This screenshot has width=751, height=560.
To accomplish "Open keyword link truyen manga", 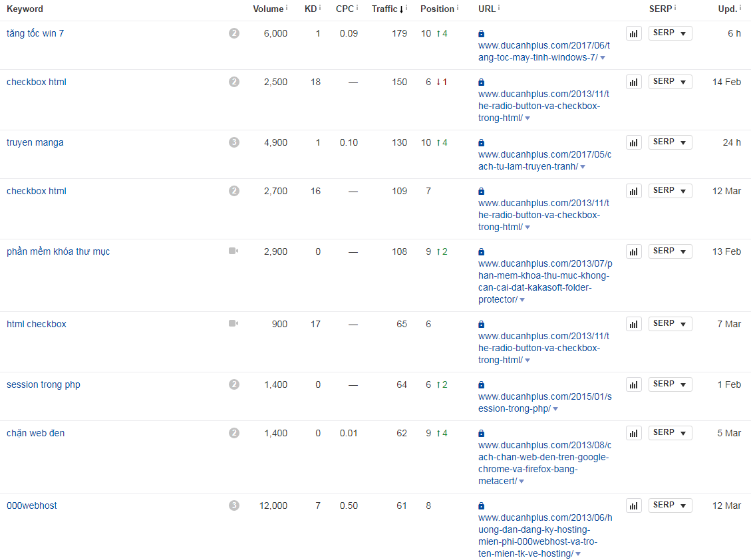I will [35, 142].
